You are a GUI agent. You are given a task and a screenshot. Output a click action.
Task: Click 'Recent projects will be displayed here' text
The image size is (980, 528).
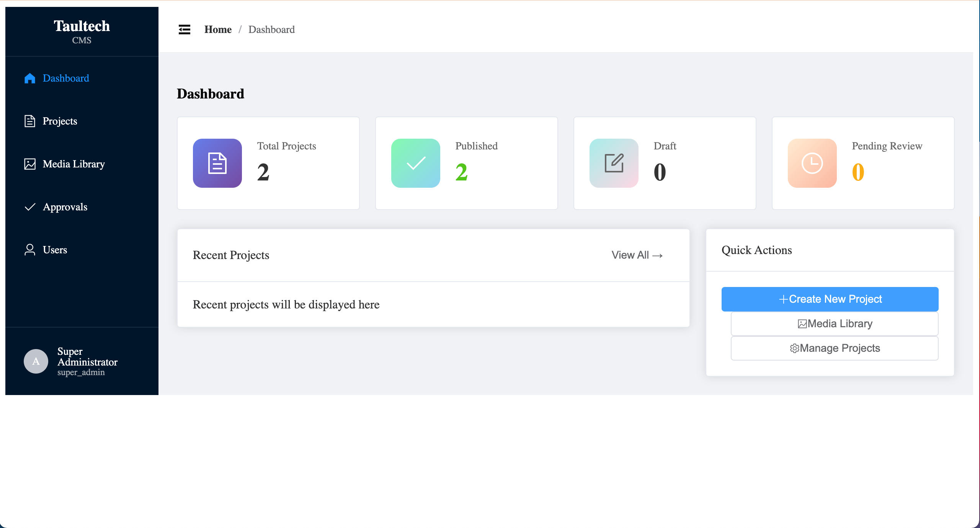point(286,305)
